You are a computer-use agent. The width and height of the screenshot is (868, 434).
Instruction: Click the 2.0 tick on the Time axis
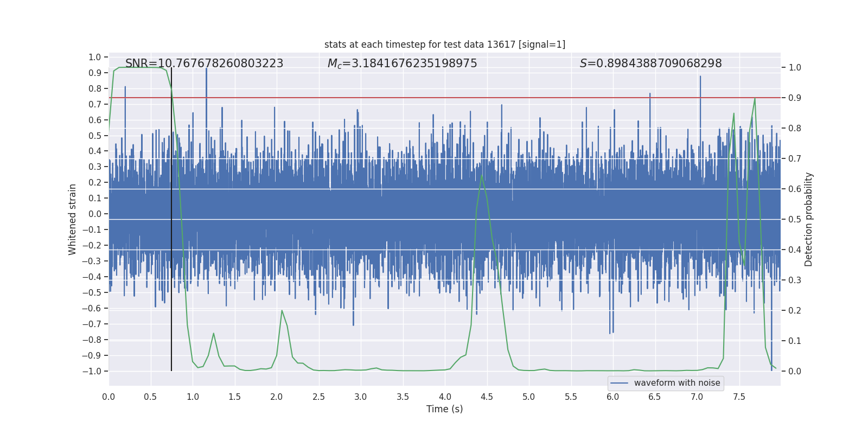277,397
